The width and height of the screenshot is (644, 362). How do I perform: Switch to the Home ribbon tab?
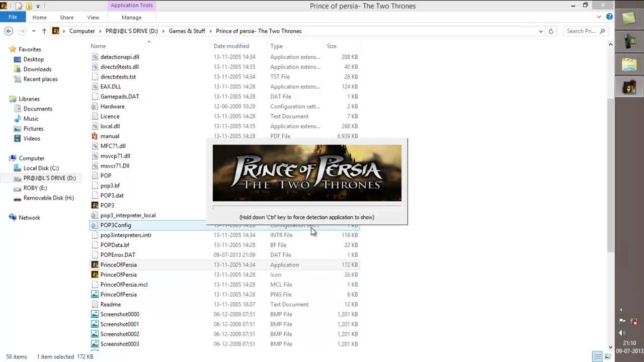click(39, 17)
